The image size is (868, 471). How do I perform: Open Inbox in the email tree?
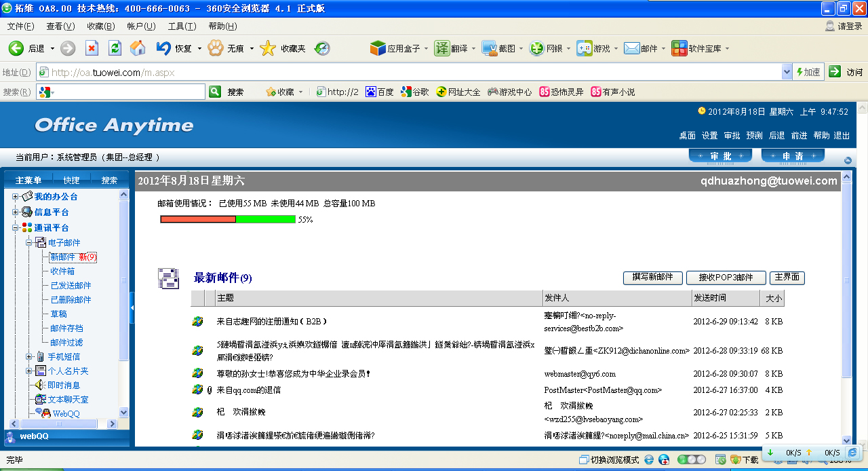click(62, 271)
